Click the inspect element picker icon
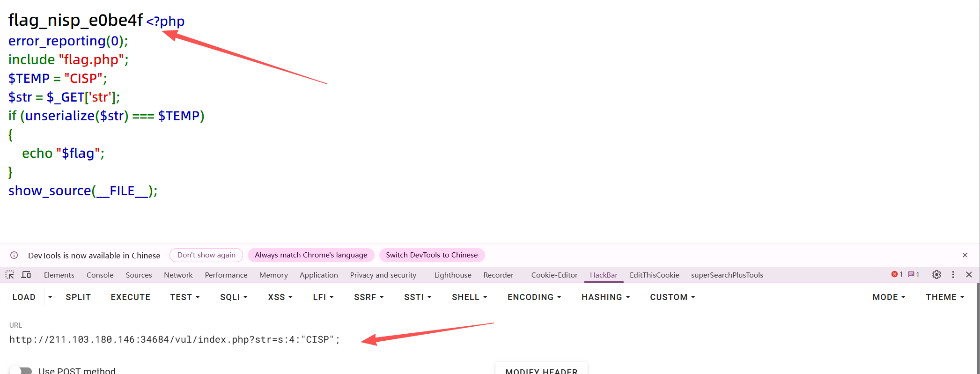Screen dimensions: 980x374 coord(10,275)
